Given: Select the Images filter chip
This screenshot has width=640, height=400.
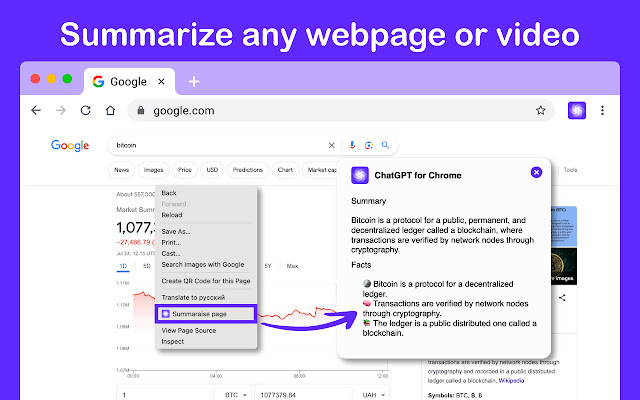Looking at the screenshot, I should 153,170.
